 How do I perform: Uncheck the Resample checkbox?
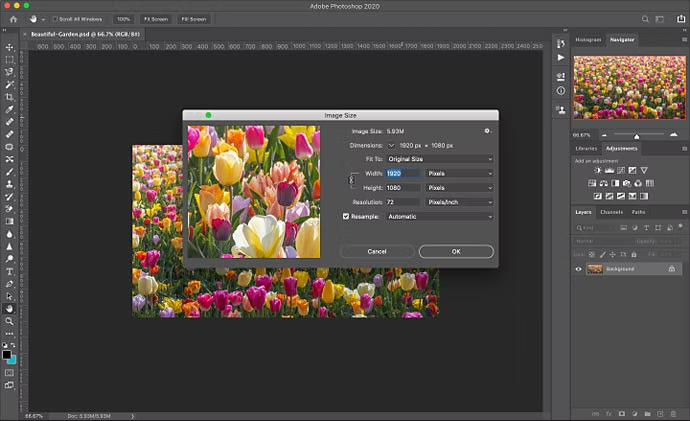tap(346, 216)
